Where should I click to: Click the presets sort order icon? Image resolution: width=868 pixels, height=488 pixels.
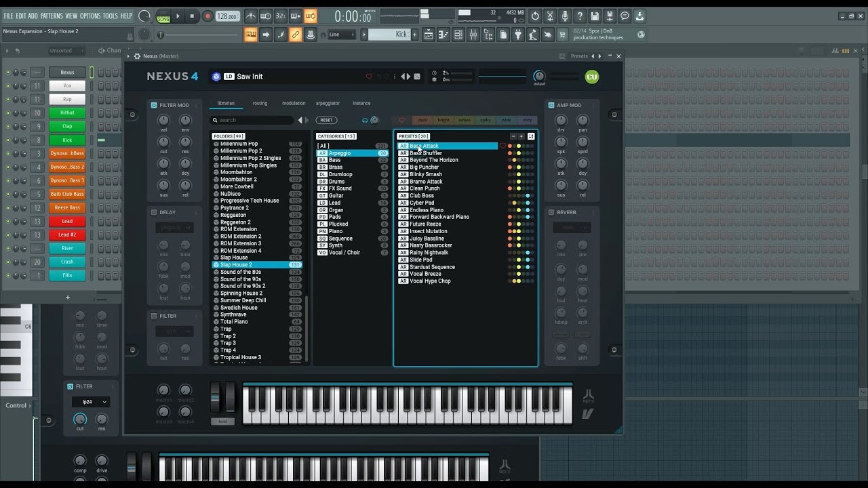pos(531,136)
